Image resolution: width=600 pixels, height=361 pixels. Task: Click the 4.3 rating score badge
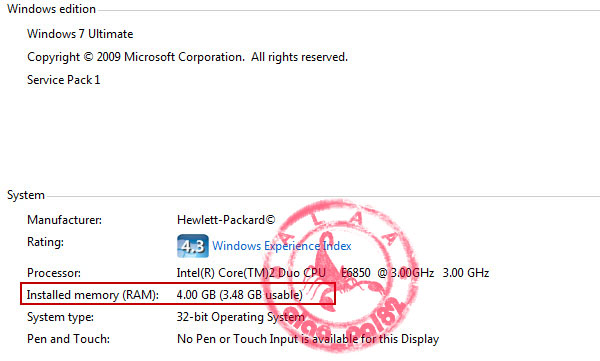tap(193, 246)
